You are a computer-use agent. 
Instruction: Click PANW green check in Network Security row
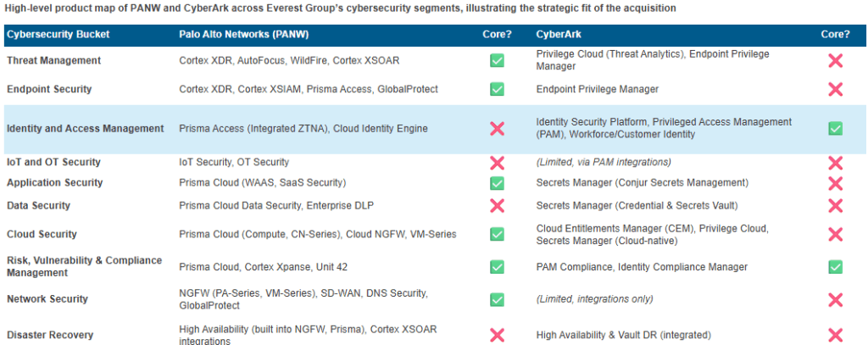tap(497, 299)
